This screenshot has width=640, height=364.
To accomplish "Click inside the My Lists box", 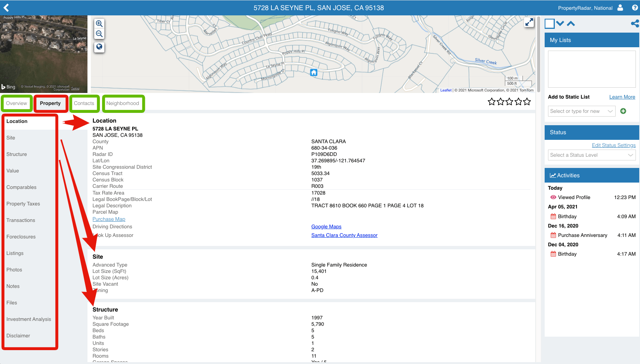I will point(592,69).
